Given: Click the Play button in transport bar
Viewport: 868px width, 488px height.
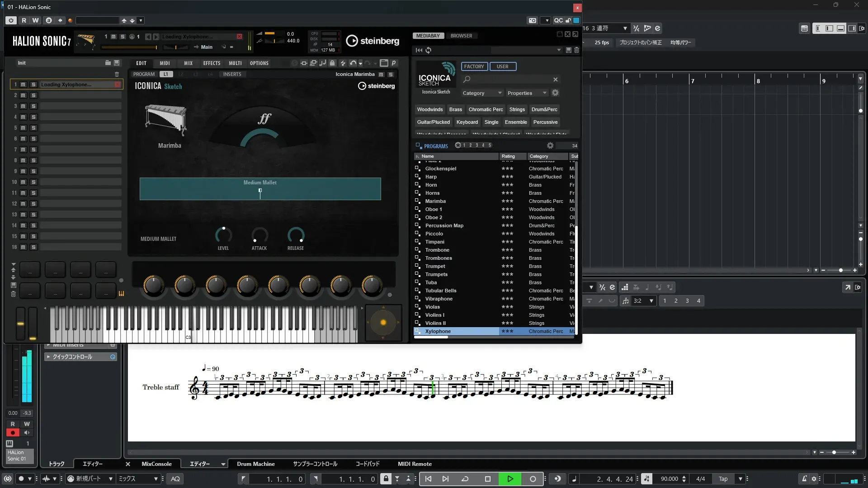Looking at the screenshot, I should click(x=509, y=479).
